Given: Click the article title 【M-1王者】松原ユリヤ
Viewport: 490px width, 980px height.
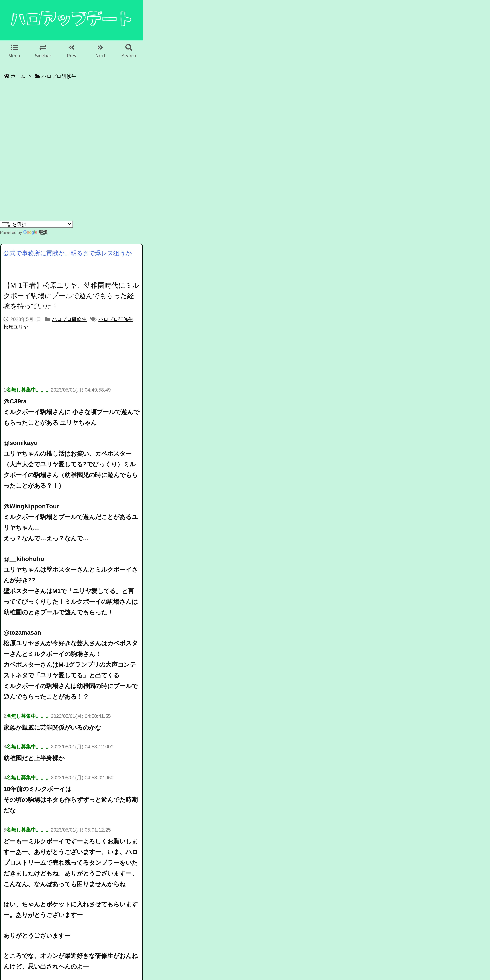Looking at the screenshot, I should coord(71,296).
